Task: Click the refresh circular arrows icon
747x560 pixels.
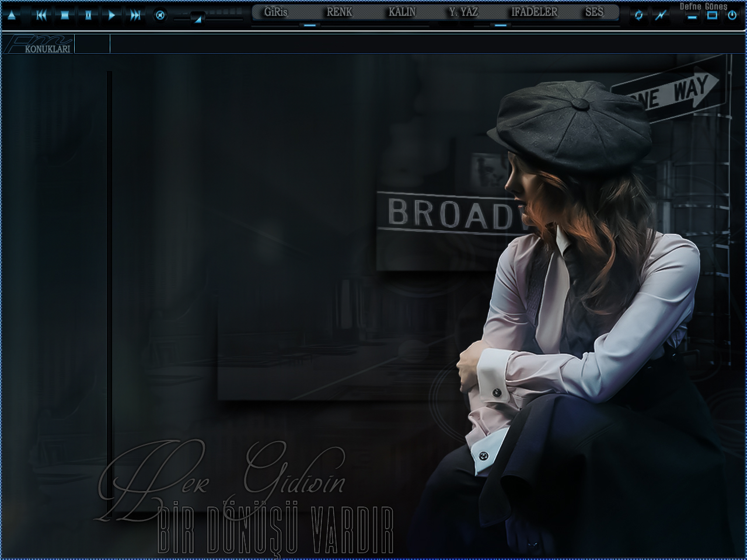Action: 638,16
